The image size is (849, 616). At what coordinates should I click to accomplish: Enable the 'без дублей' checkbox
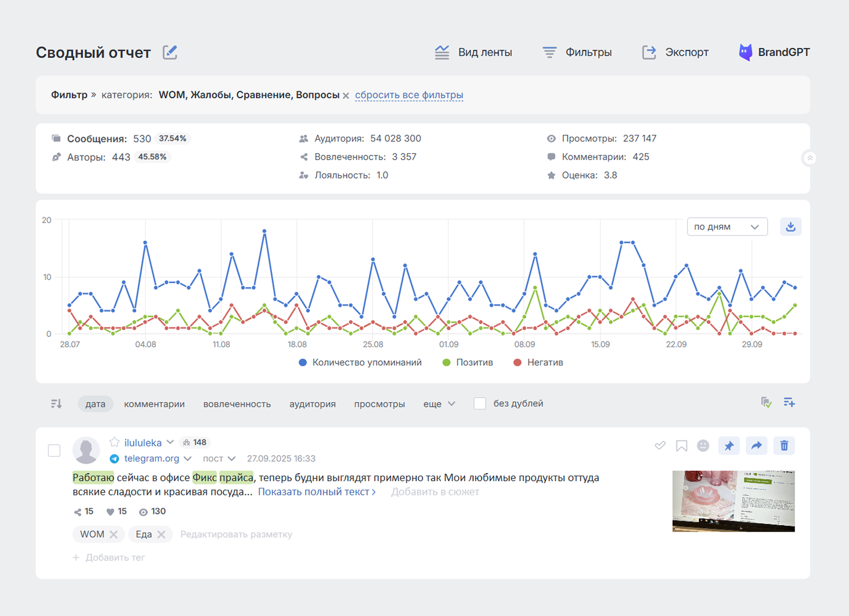click(480, 403)
